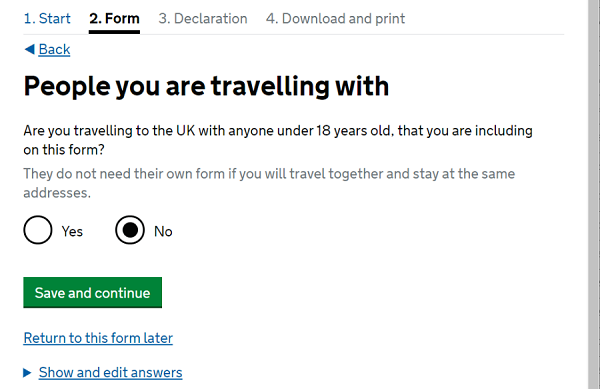The image size is (600, 389).
Task: Click the question about travelling with under-18s
Action: pyautogui.click(x=278, y=140)
